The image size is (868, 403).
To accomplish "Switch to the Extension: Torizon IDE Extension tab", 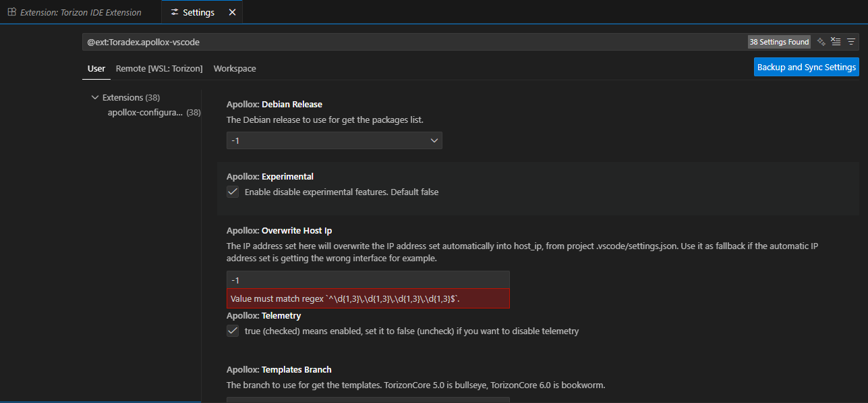I will (80, 12).
